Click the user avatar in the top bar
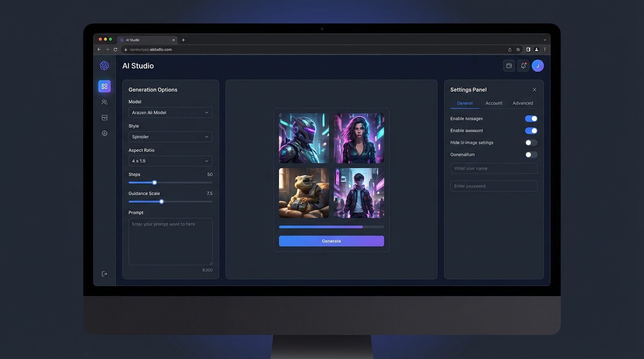 tap(538, 65)
